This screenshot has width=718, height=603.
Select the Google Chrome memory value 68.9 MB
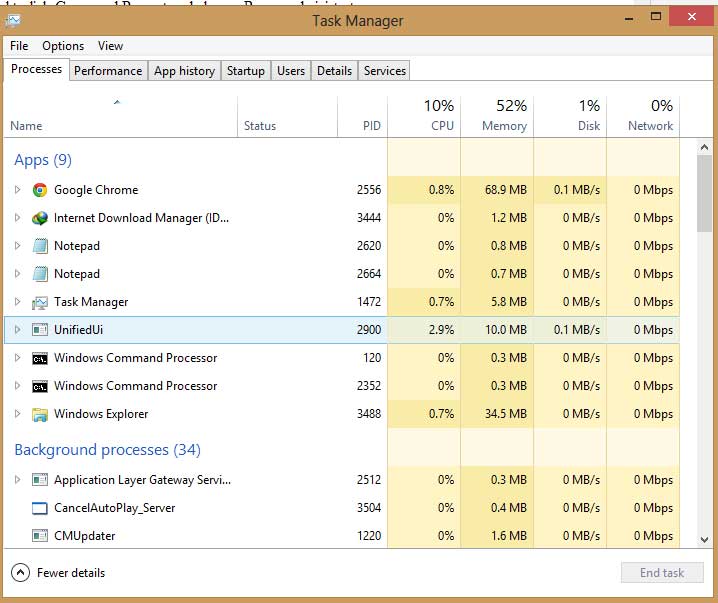click(x=506, y=190)
